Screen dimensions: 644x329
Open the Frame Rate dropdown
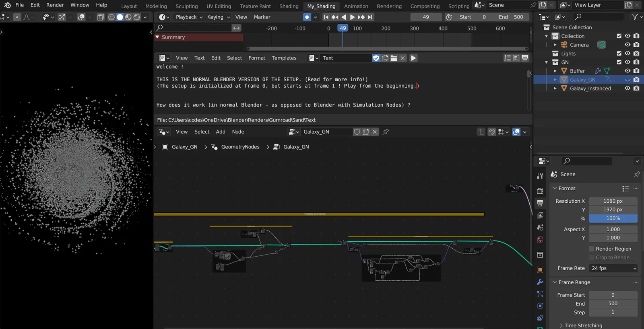coord(613,268)
